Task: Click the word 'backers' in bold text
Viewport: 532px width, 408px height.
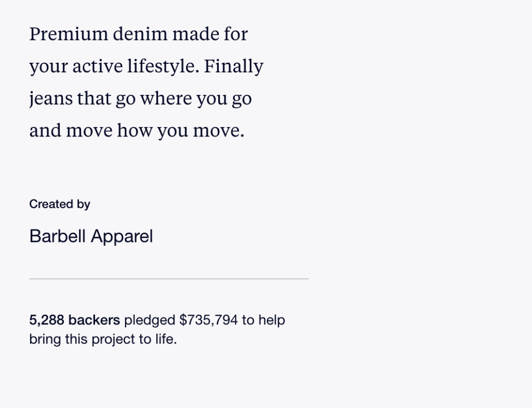Action: pyautogui.click(x=94, y=320)
